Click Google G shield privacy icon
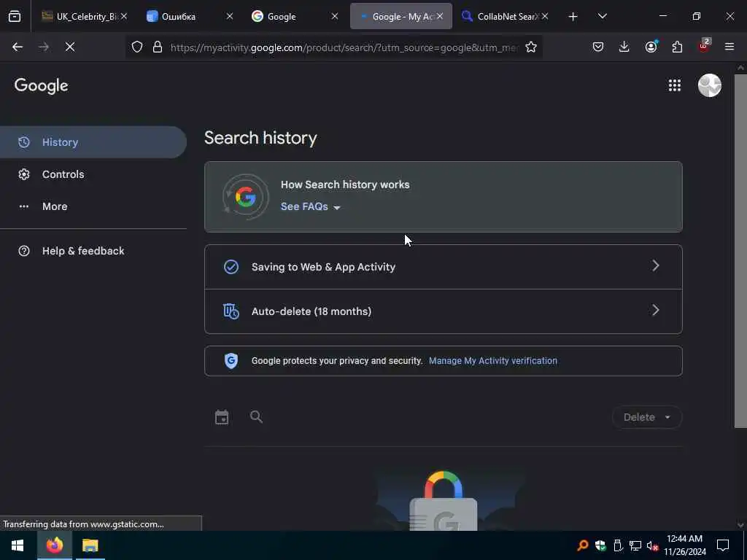Image resolution: width=747 pixels, height=560 pixels. point(231,361)
